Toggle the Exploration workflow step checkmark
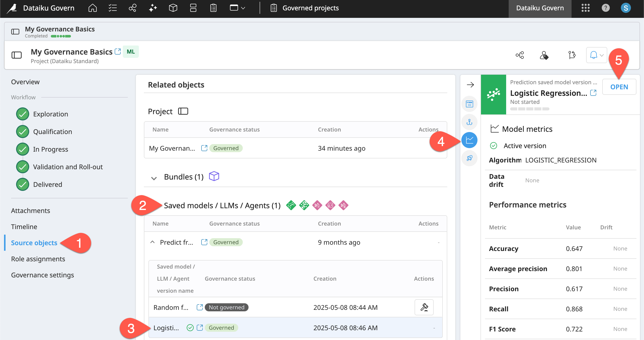The height and width of the screenshot is (340, 644). 23,114
